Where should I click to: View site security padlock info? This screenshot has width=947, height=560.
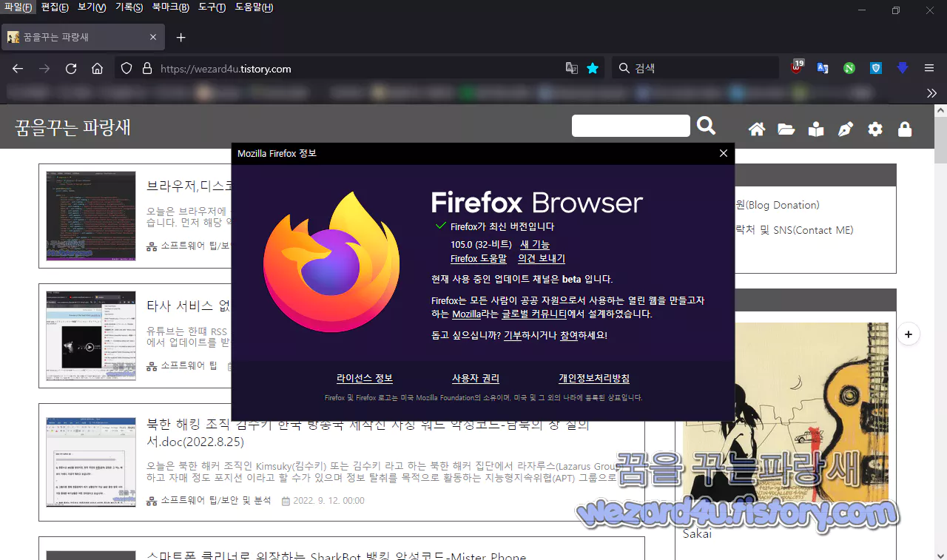[x=146, y=68]
